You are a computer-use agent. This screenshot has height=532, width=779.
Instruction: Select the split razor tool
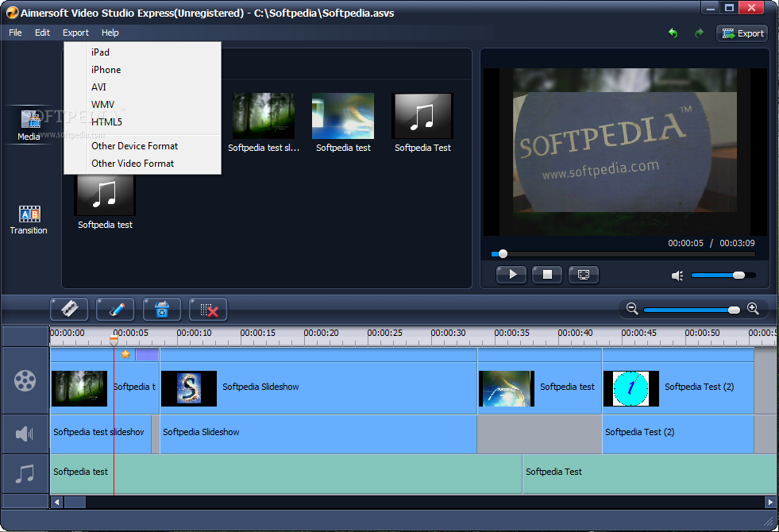click(x=69, y=310)
